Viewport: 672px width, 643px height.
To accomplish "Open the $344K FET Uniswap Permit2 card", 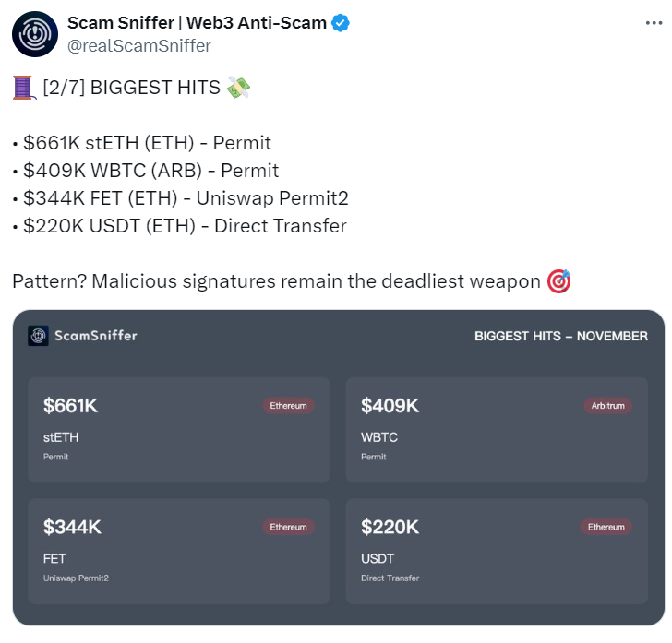I will [x=179, y=552].
